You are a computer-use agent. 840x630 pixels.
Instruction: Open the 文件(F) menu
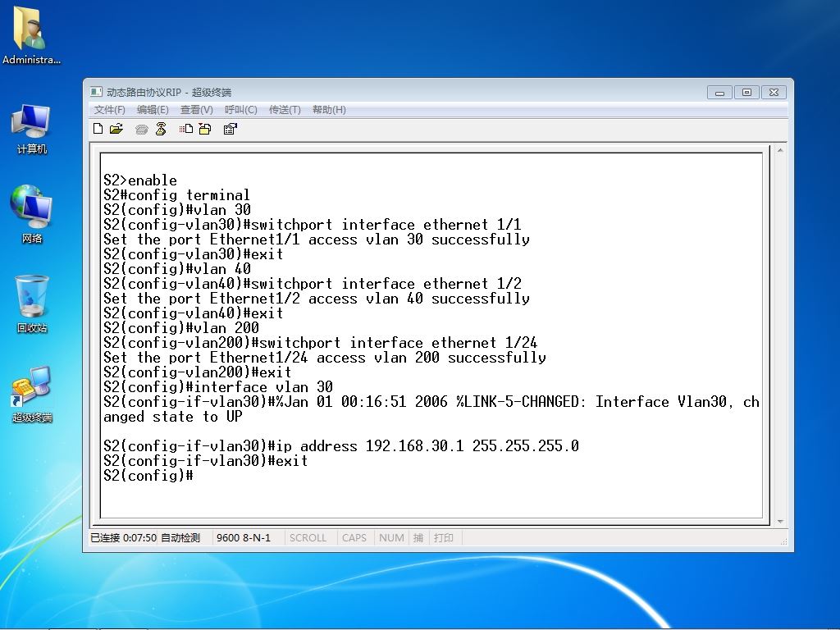click(x=109, y=110)
